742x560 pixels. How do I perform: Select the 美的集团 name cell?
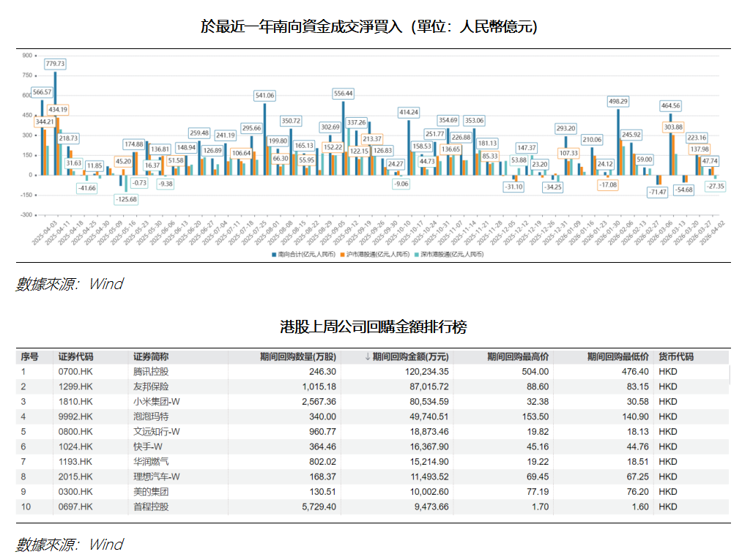click(x=150, y=492)
